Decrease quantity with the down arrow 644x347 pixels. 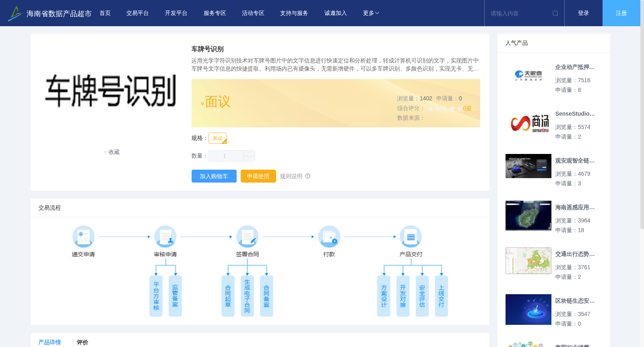tap(249, 159)
